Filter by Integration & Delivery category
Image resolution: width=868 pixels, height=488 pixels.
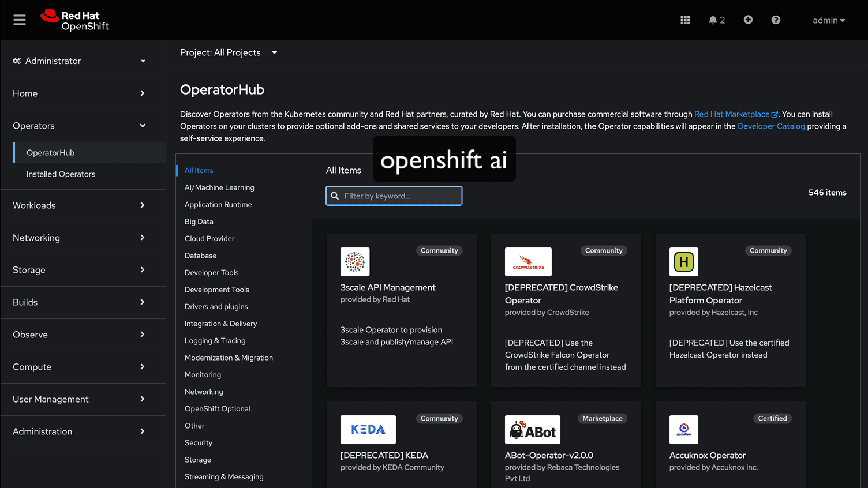click(x=220, y=324)
